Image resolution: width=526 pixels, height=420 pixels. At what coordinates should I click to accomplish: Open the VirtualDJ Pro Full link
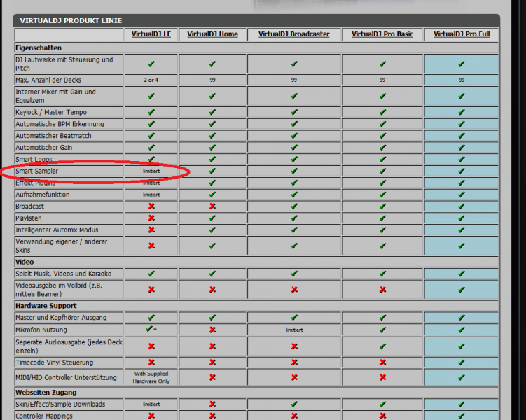click(x=462, y=34)
